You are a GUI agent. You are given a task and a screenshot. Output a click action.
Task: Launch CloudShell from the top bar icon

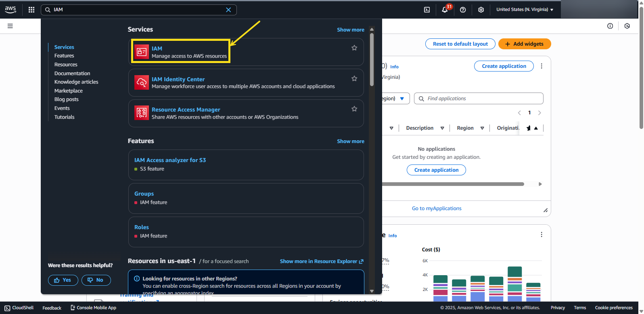tap(427, 10)
